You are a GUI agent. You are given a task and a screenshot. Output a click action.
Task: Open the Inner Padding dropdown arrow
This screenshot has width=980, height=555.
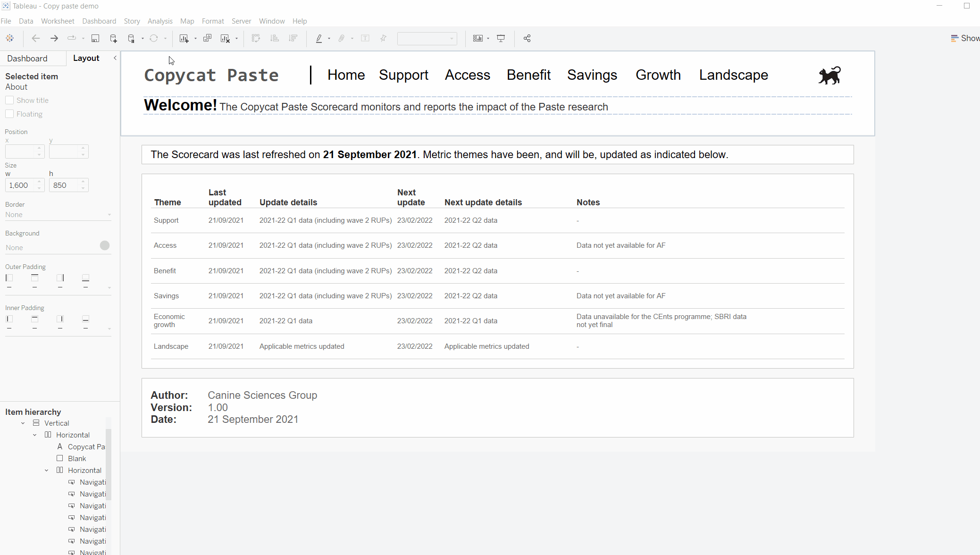[109, 328]
